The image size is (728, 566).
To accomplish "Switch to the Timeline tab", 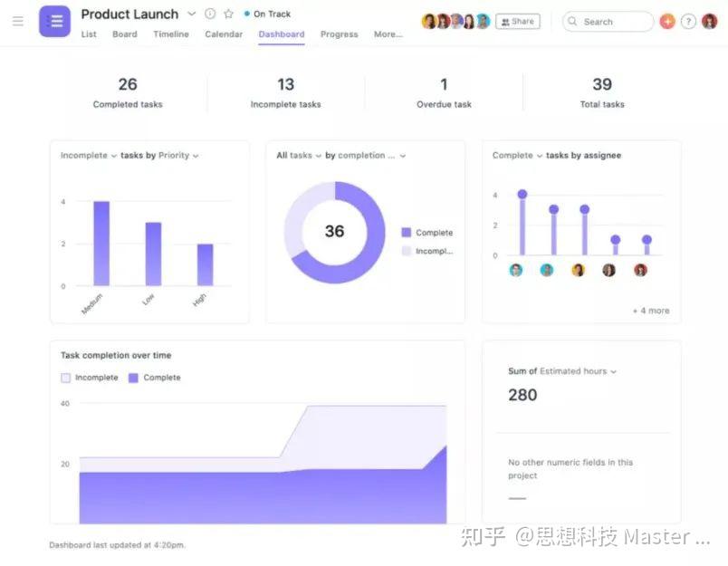I will click(x=171, y=34).
